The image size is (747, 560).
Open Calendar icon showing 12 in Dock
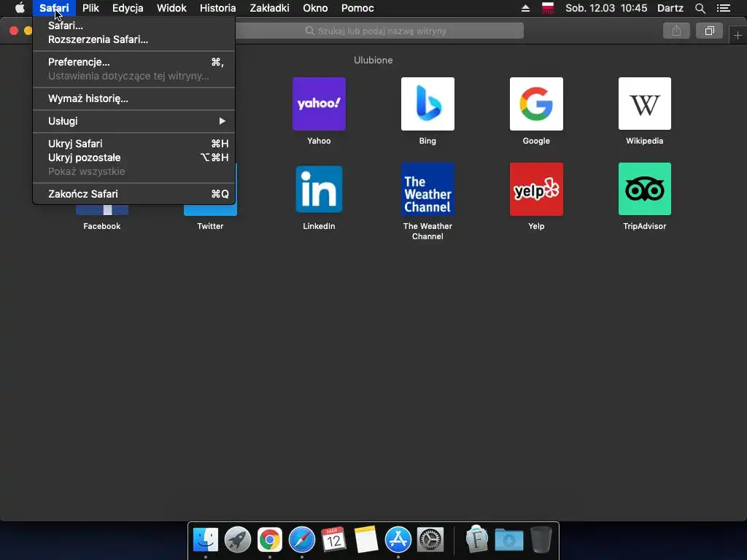[333, 540]
